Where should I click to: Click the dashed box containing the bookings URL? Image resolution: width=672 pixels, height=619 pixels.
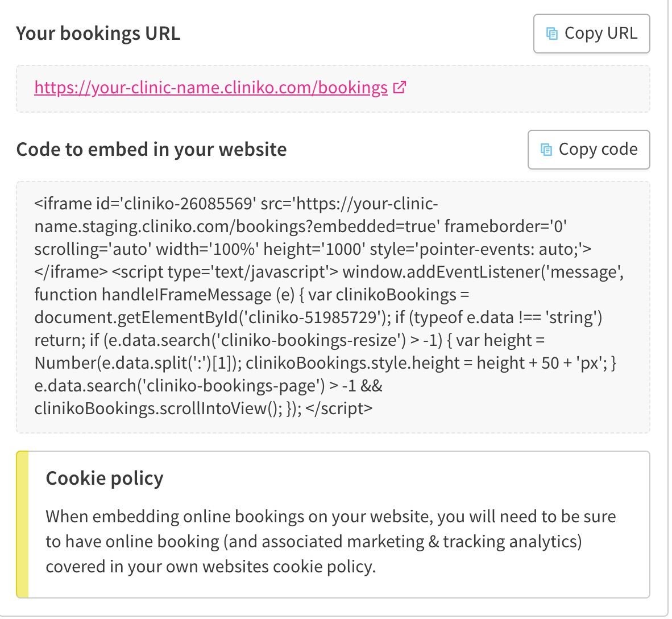tap(333, 89)
